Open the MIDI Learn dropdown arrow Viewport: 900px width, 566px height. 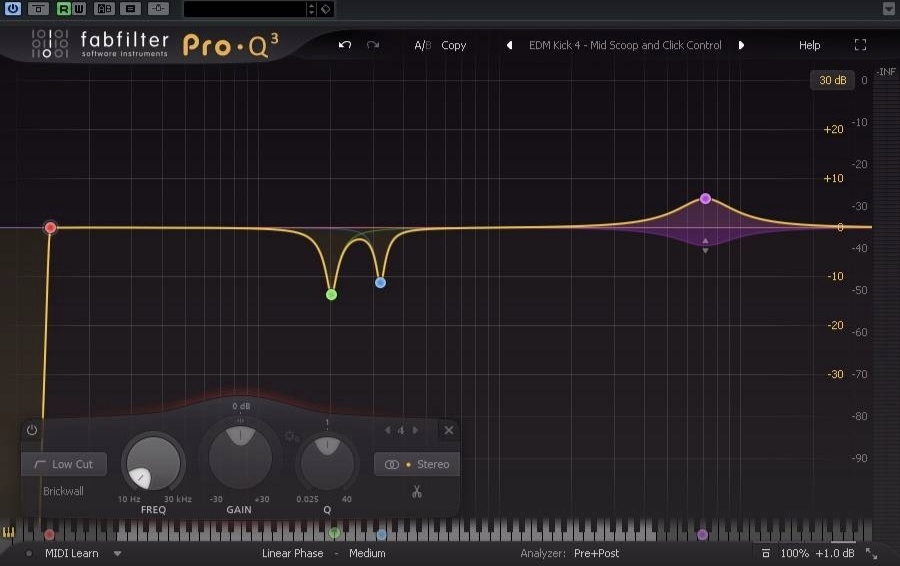[x=117, y=554]
